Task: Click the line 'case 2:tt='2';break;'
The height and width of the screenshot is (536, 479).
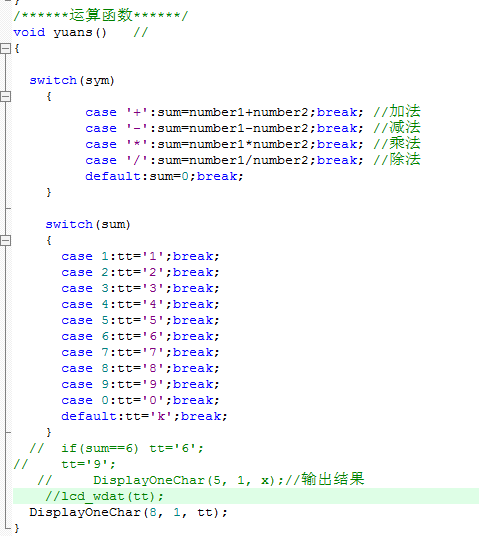Action: (x=140, y=273)
